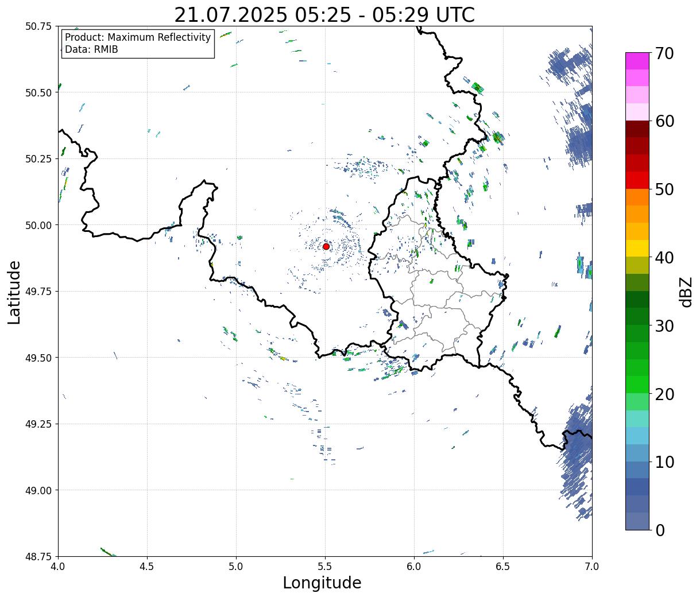Select the "Data: RMIB" legend line
This screenshot has height=597, width=700.
91,50
